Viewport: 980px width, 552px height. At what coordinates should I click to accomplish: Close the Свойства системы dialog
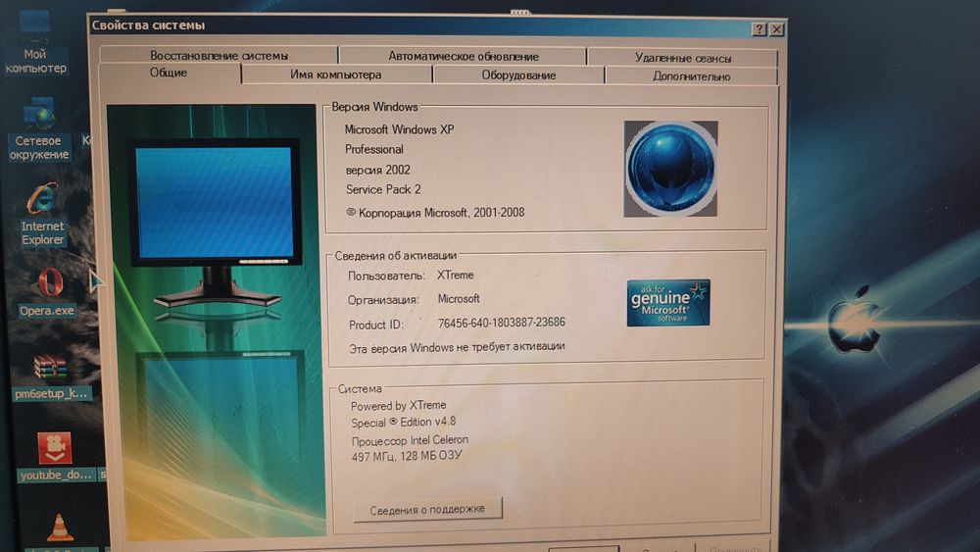pos(776,29)
